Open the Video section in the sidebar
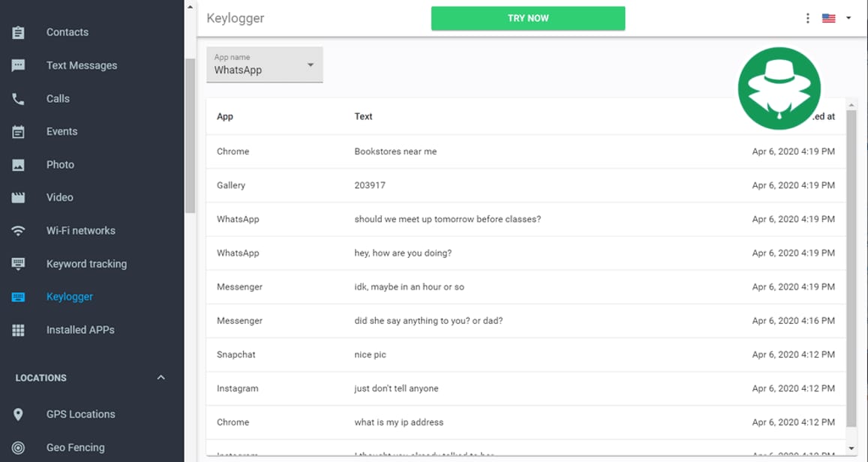This screenshot has width=868, height=462. click(x=18, y=197)
